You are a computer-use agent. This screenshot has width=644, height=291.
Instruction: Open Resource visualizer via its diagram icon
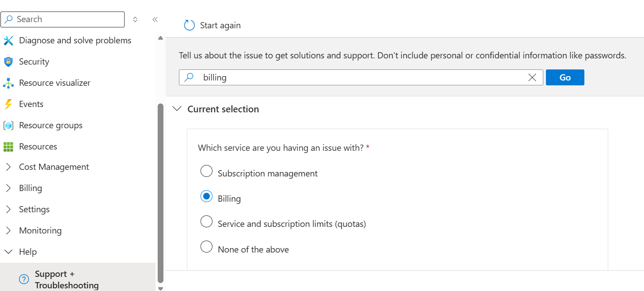pyautogui.click(x=8, y=83)
